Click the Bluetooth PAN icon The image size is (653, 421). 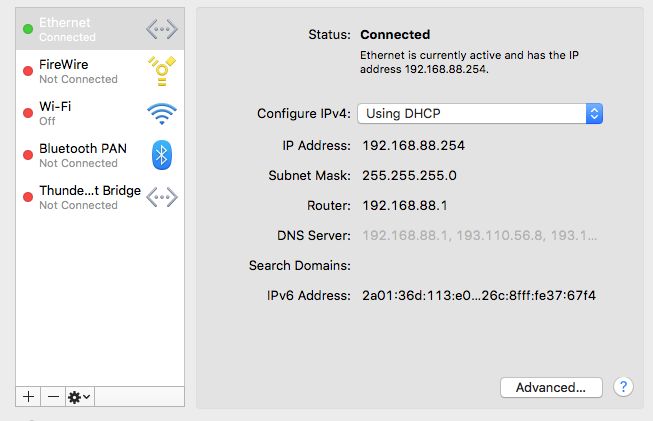click(x=162, y=155)
